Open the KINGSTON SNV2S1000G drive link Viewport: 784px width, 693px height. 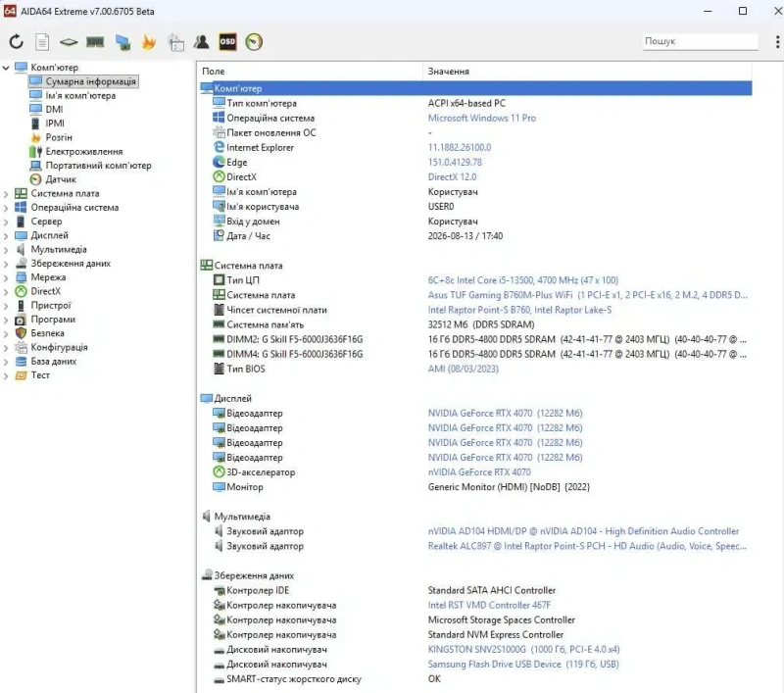point(523,650)
